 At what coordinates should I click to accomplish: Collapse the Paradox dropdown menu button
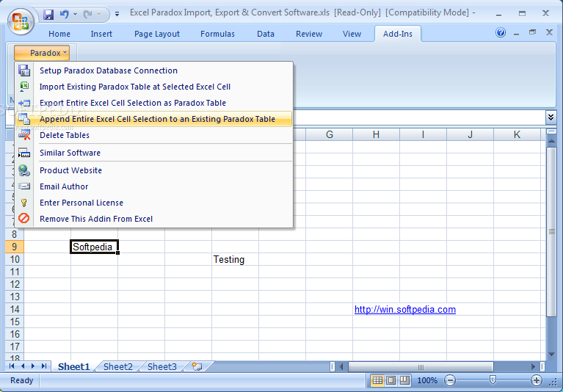tap(42, 53)
